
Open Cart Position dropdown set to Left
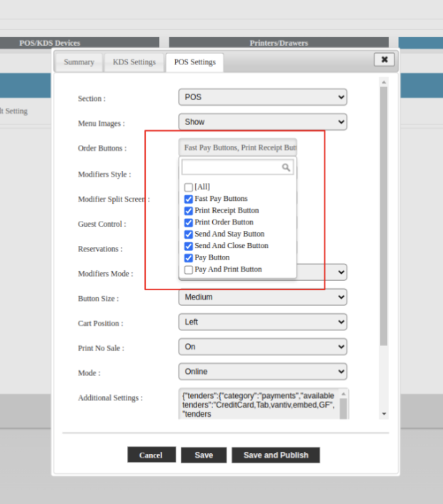pyautogui.click(x=262, y=322)
